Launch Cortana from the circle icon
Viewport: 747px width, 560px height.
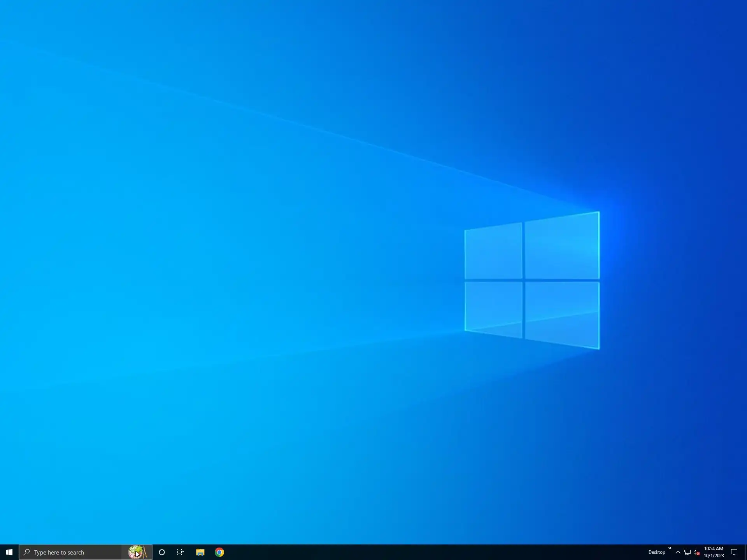coord(162,552)
